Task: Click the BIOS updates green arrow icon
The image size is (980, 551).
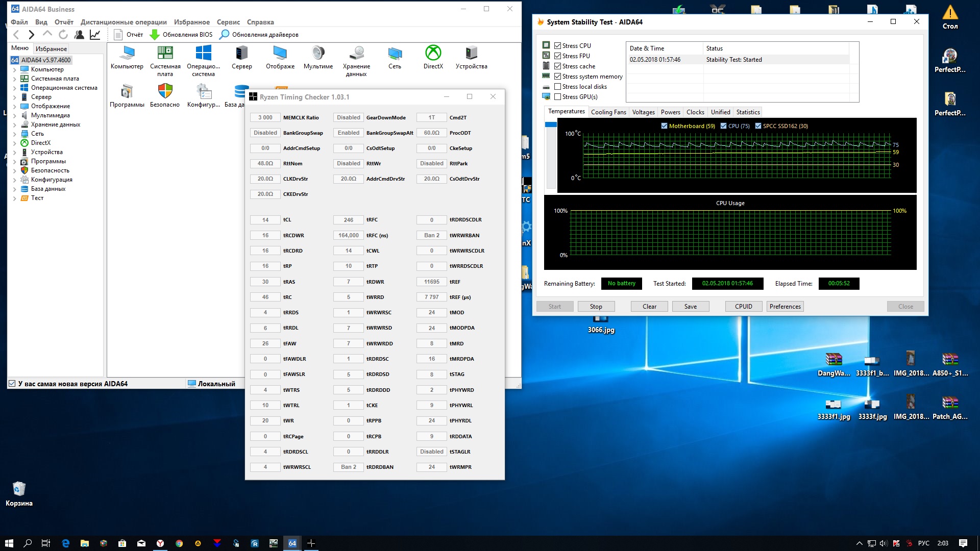Action: [x=155, y=35]
